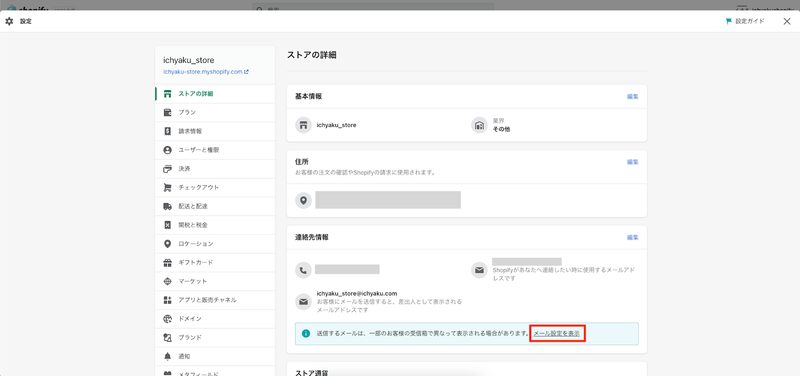
Task: Click the その他 industry value
Action: pos(501,130)
